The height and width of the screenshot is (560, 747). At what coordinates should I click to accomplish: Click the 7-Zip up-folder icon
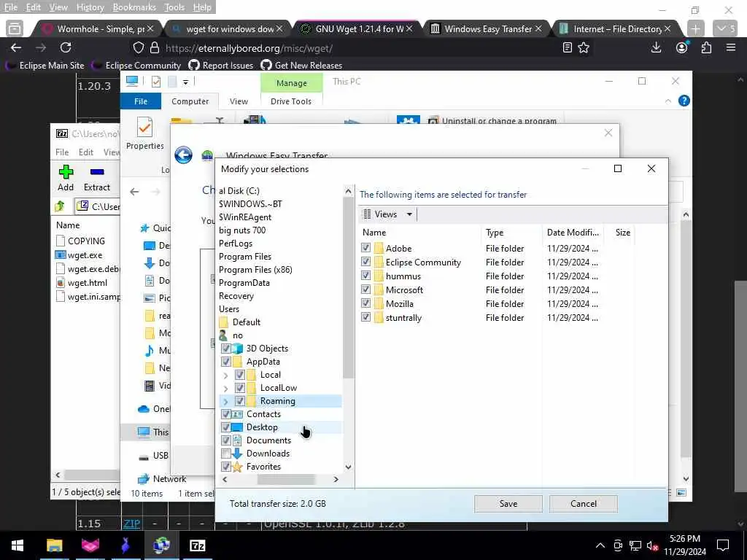pyautogui.click(x=60, y=206)
